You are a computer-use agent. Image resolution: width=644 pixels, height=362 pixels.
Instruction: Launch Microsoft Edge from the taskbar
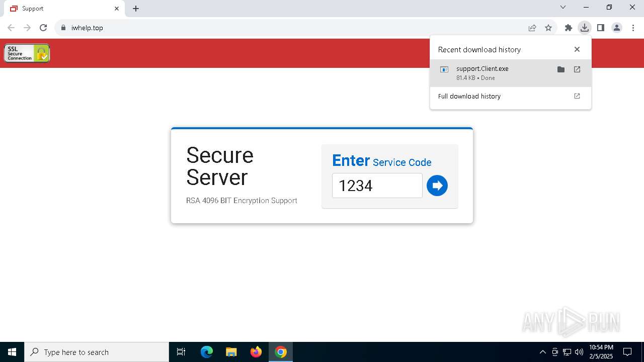(207, 352)
